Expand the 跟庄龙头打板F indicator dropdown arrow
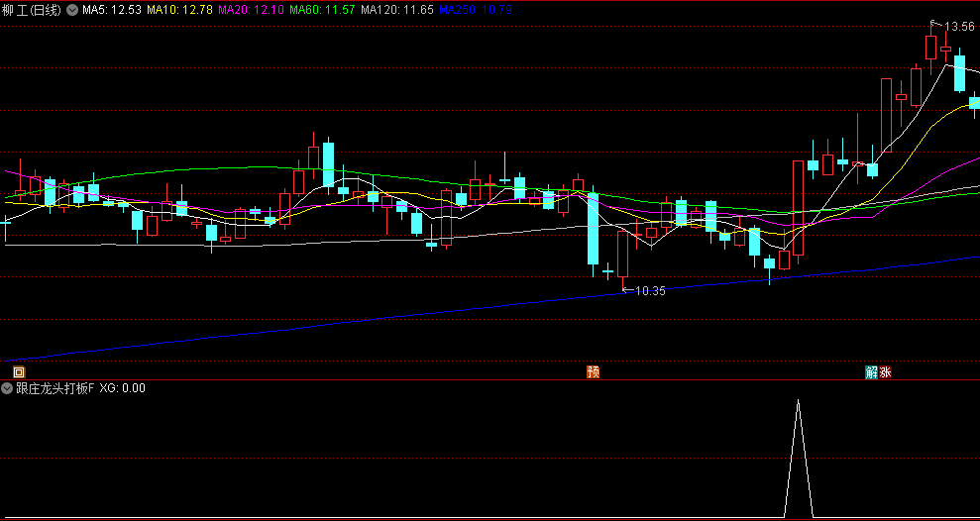 click(x=8, y=388)
